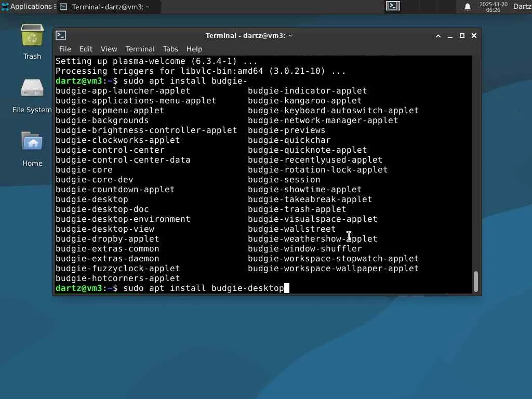Click the budgie-workspace-wallpaper-applet entry
The image size is (532, 399).
pyautogui.click(x=333, y=268)
